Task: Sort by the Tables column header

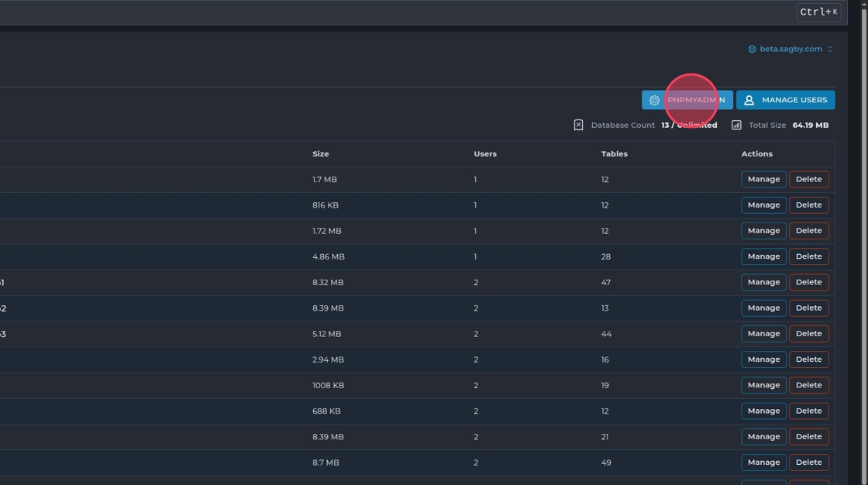Action: pyautogui.click(x=614, y=154)
